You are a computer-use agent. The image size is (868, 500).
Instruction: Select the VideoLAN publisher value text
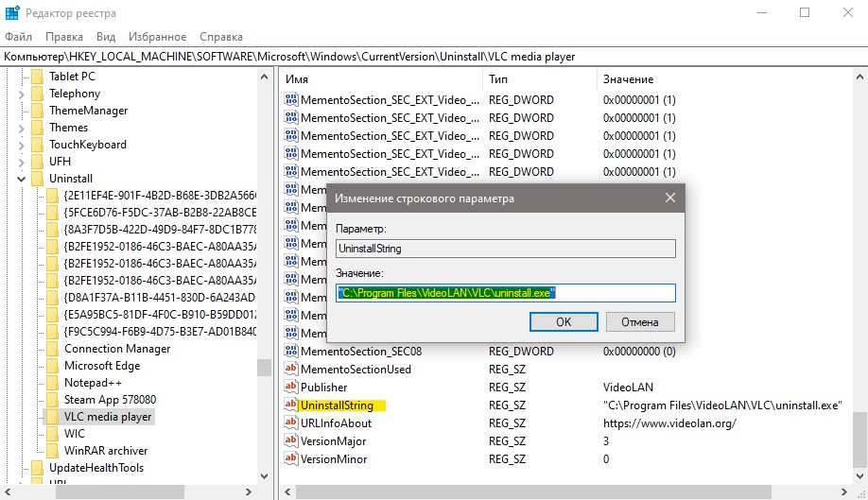click(x=628, y=388)
